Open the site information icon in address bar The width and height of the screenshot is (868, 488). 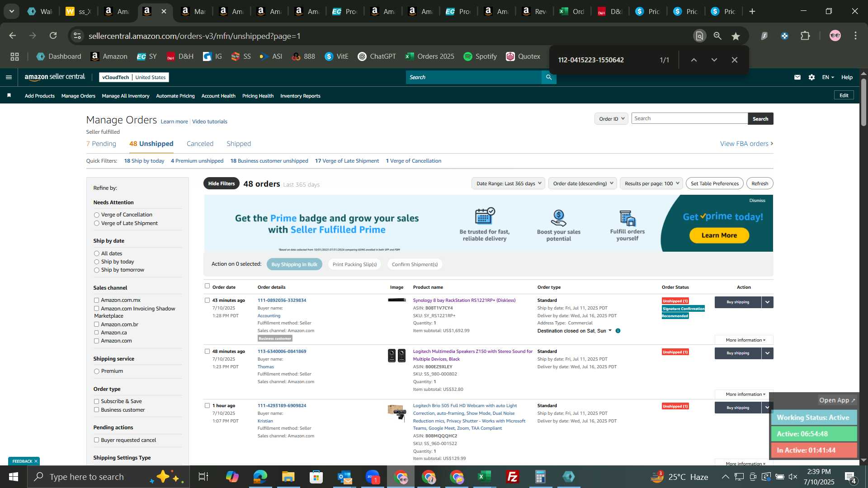[77, 36]
